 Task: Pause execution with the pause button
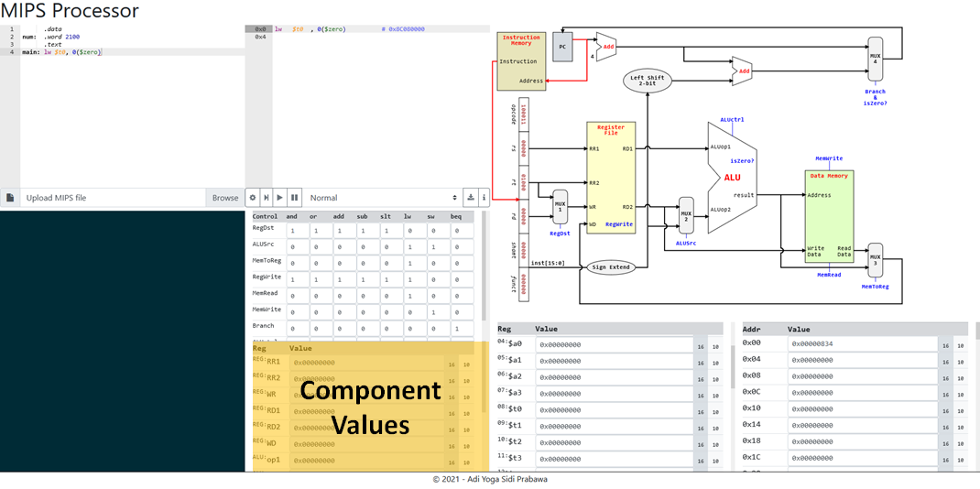tap(294, 198)
